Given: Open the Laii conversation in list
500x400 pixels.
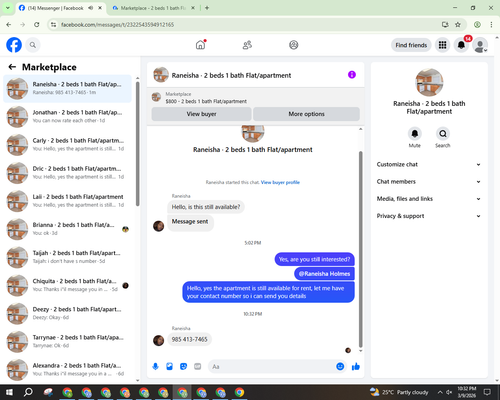Looking at the screenshot, I should point(68,201).
